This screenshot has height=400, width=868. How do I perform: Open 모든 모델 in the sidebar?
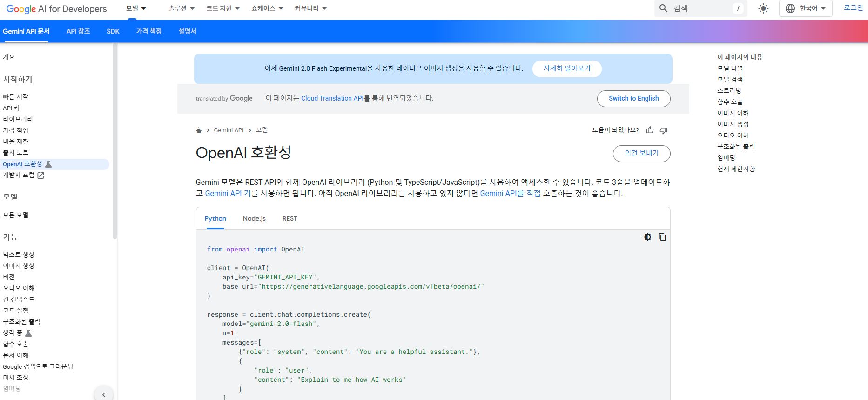pos(16,215)
